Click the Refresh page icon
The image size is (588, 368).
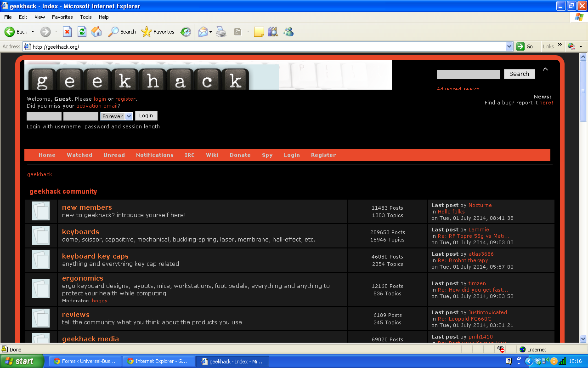point(82,32)
